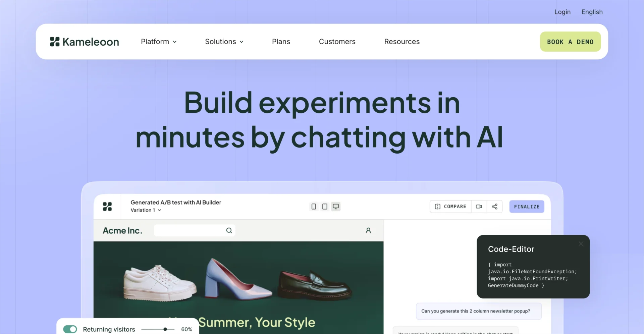
Task: Click the video camera record icon
Action: point(479,207)
